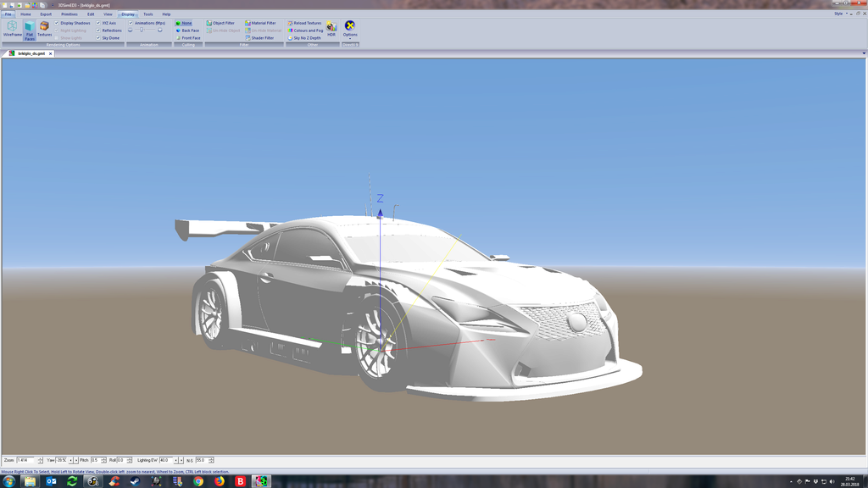868x488 pixels.
Task: Launch Firefox from the taskbar
Action: click(220, 481)
